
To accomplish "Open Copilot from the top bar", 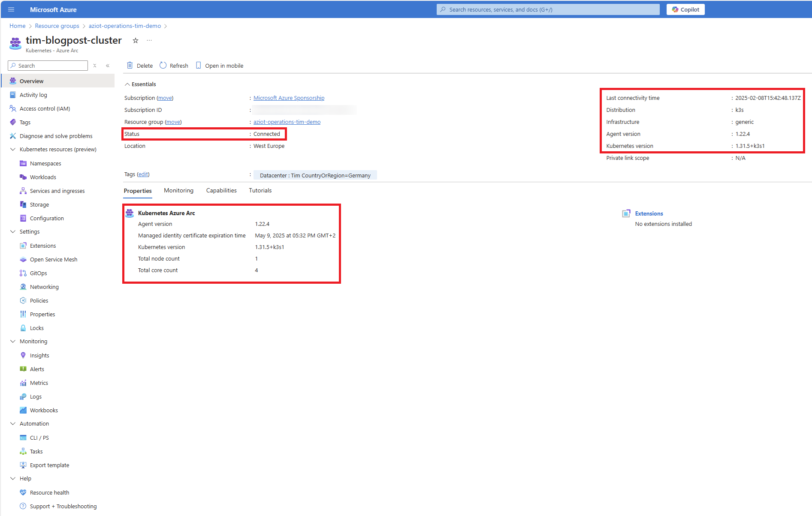I will click(x=685, y=9).
